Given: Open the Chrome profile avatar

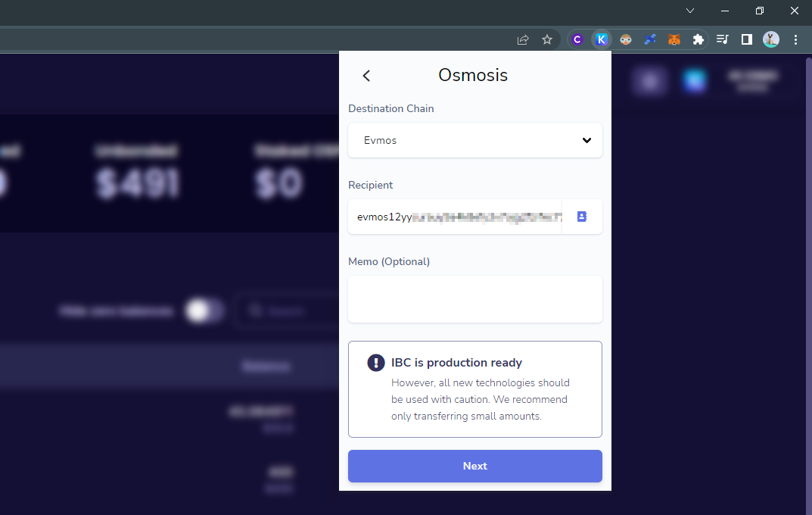Looking at the screenshot, I should tap(771, 39).
